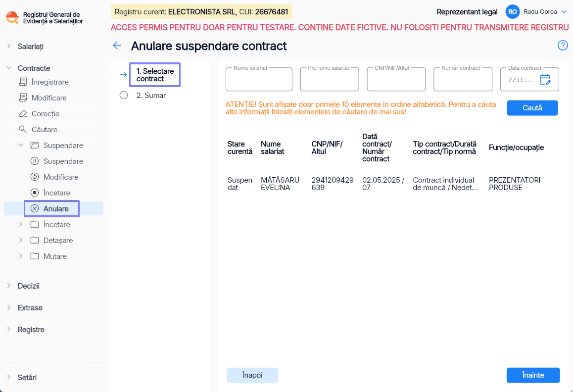Viewport: 573px width, 392px height.
Task: Select the 2. Sumar step radio circle
Action: (124, 95)
